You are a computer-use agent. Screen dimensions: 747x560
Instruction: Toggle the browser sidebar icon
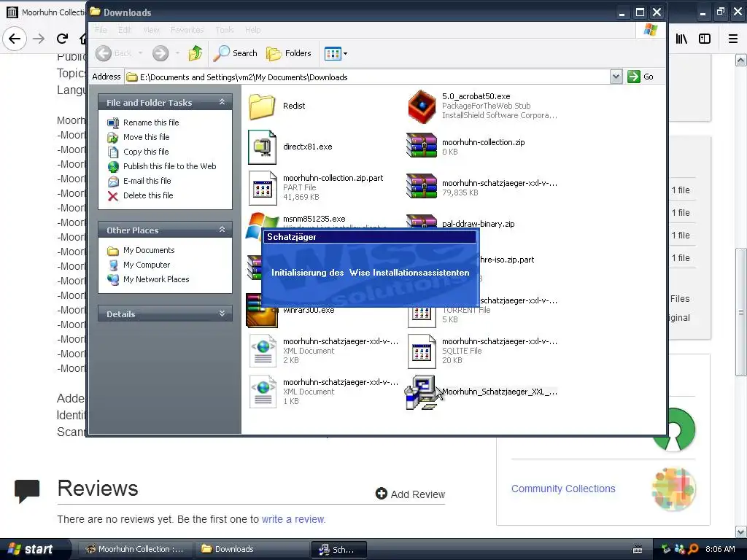(705, 39)
